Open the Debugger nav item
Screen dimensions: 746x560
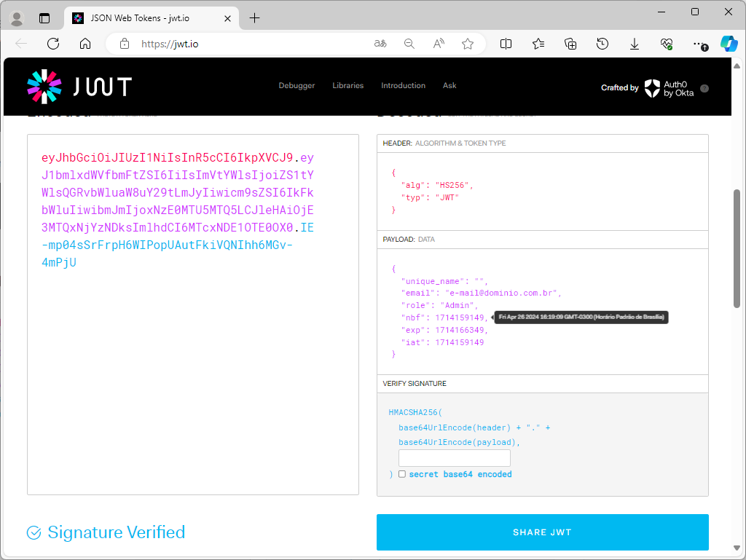click(297, 86)
